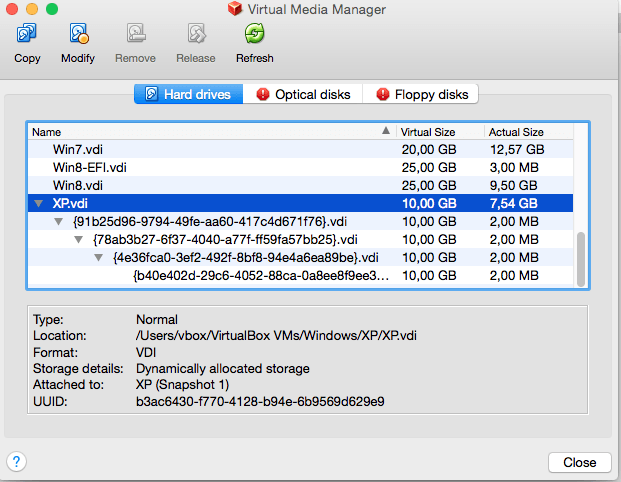Click the Modify disk toolbar icon
The image size is (621, 482).
click(78, 33)
